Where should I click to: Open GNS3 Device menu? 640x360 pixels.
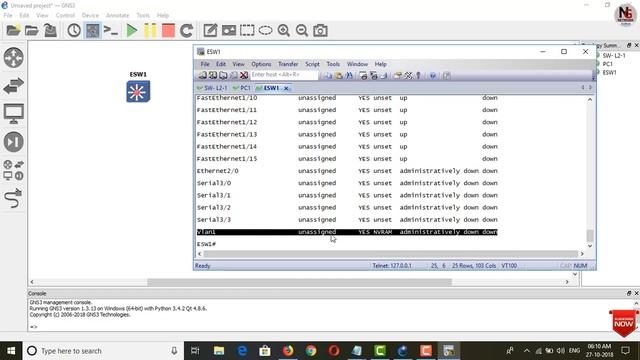click(90, 16)
